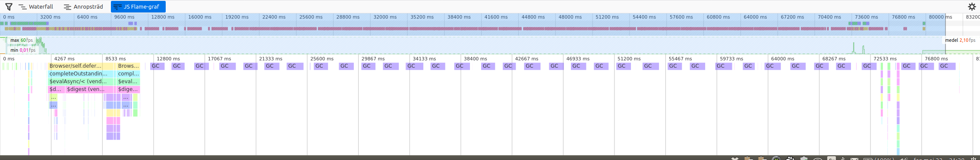Click the '34133 ms' flame graph ruler label
This screenshot has width=980, height=160.
click(424, 59)
